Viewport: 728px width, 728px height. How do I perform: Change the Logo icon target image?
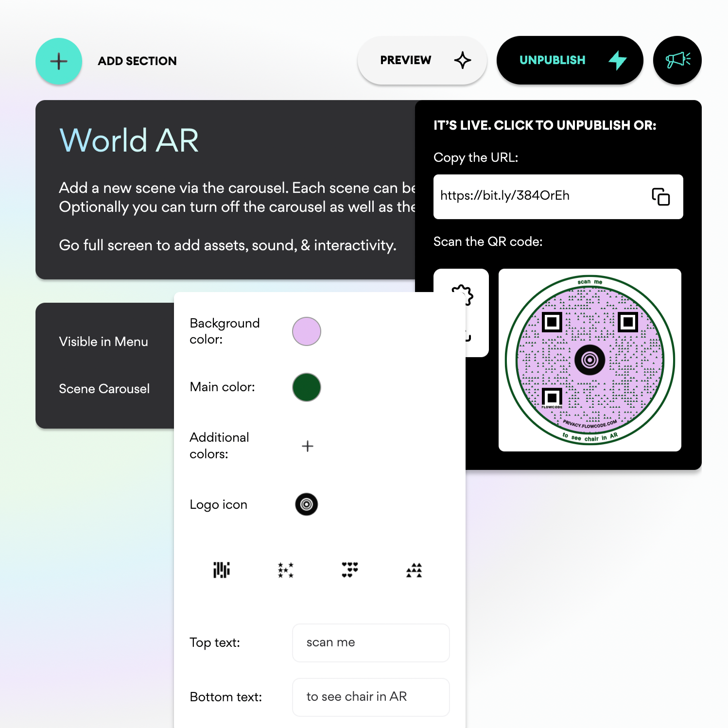pyautogui.click(x=307, y=504)
